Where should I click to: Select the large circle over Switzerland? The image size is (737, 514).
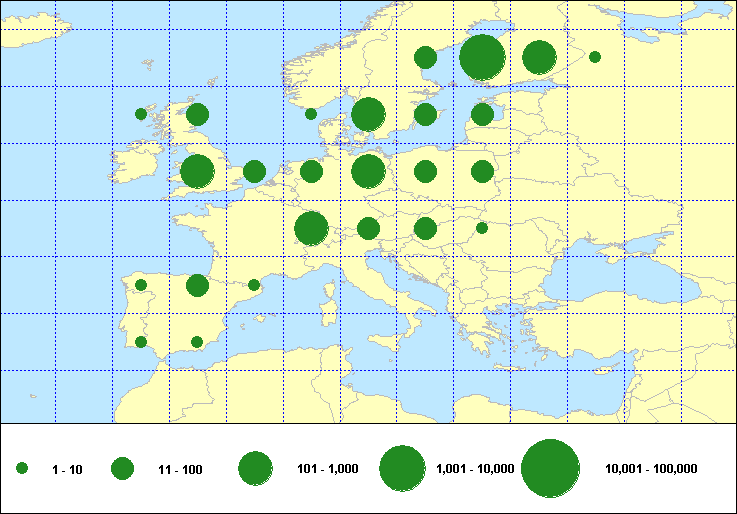(311, 228)
